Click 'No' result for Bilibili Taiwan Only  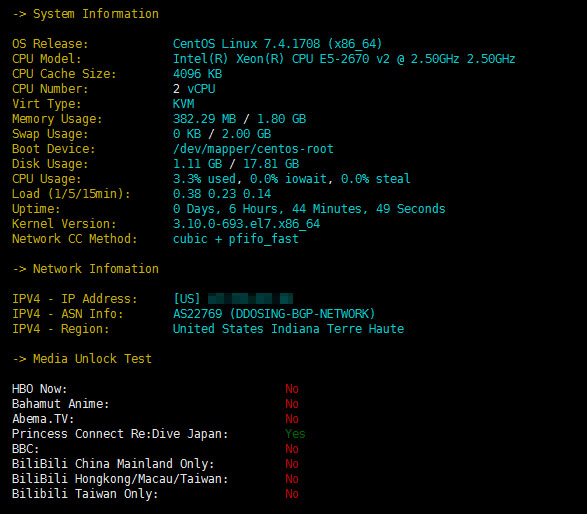(x=292, y=493)
